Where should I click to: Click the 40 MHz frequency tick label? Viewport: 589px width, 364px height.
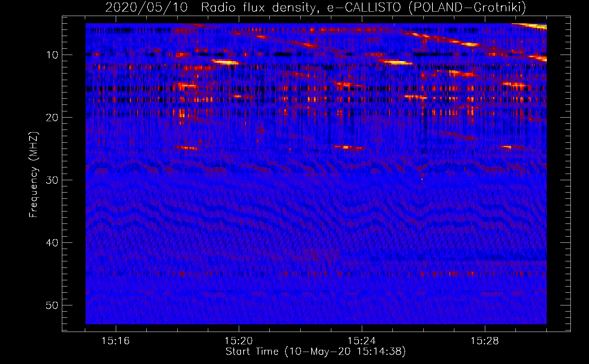coord(52,243)
